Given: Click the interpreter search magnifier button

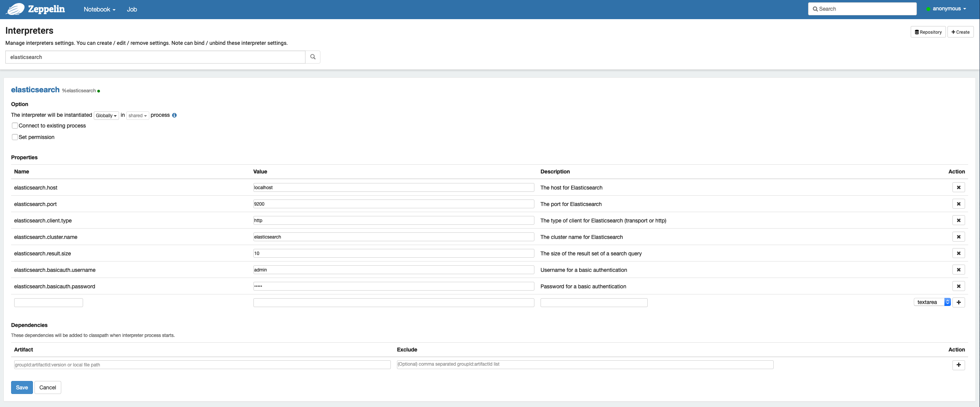Looking at the screenshot, I should point(313,57).
